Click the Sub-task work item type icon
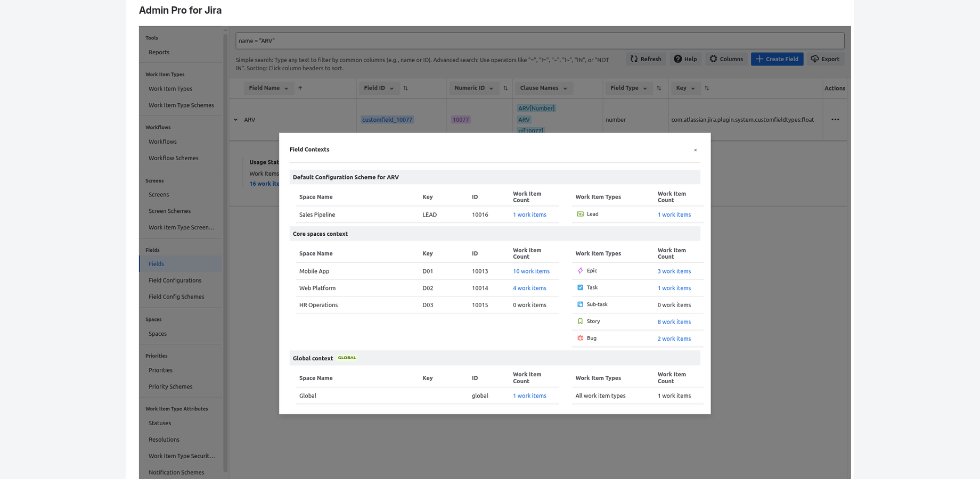Screen dimensions: 980x479 [x=580, y=304]
